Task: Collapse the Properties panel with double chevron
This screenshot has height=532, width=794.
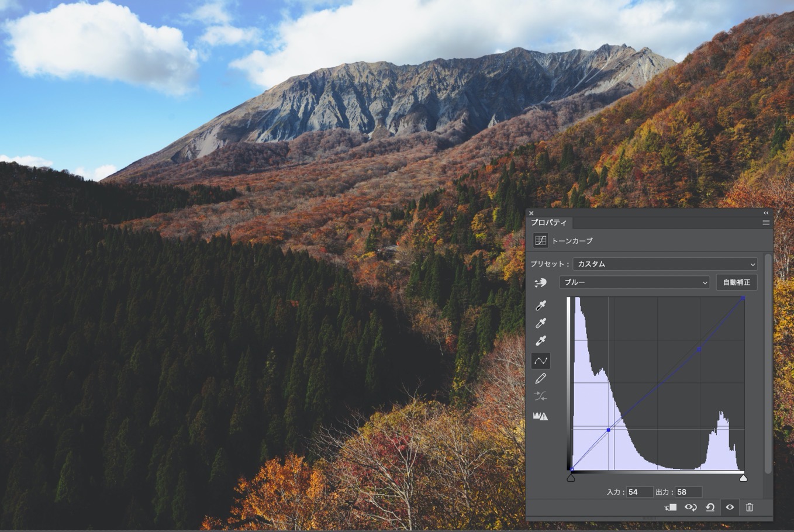Action: tap(766, 213)
